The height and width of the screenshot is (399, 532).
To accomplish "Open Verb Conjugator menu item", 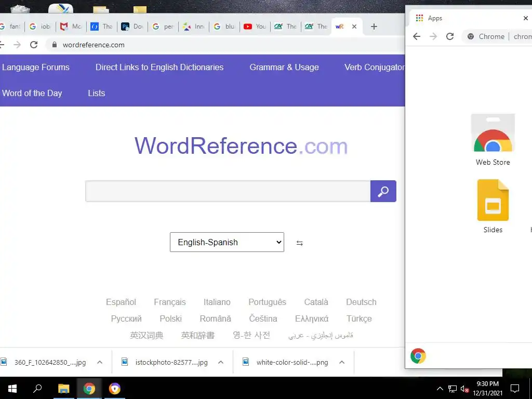I will pos(375,67).
